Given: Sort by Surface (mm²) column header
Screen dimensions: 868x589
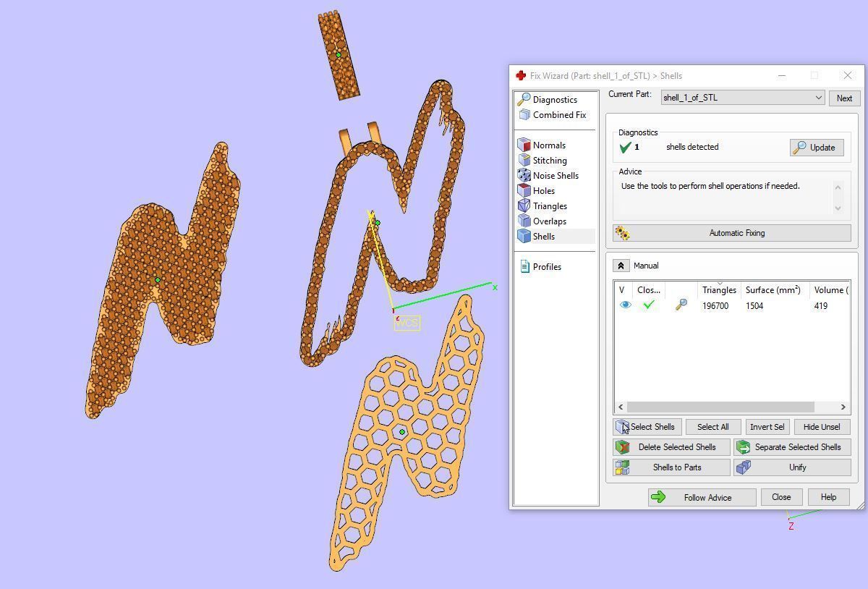Looking at the screenshot, I should click(x=773, y=290).
